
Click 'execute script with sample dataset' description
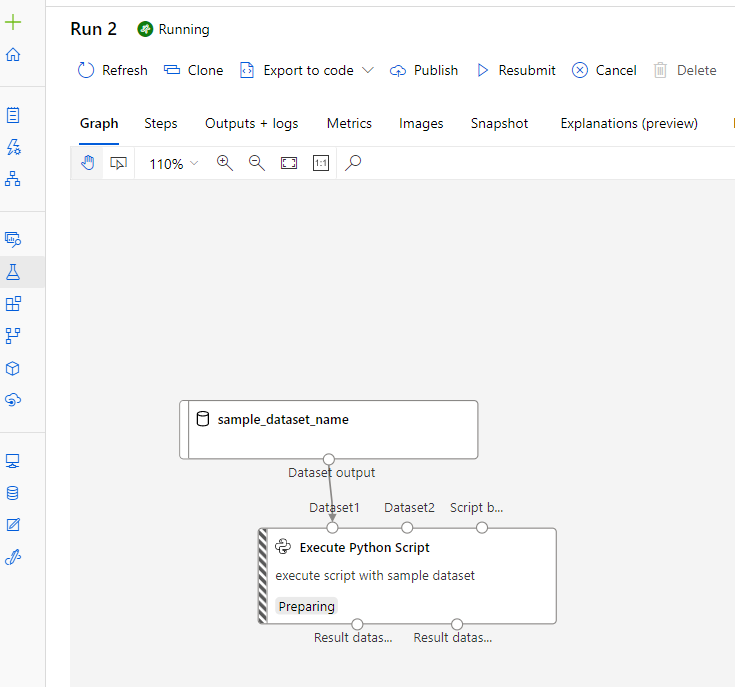[375, 575]
